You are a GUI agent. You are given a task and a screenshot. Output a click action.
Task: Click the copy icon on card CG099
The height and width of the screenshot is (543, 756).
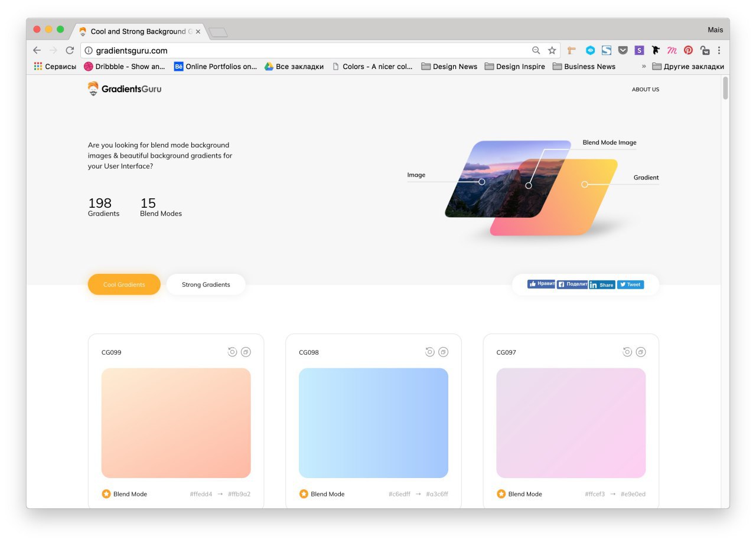(246, 352)
